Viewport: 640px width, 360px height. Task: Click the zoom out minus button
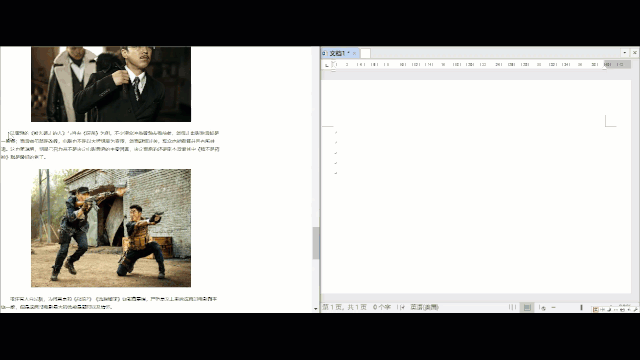553,307
